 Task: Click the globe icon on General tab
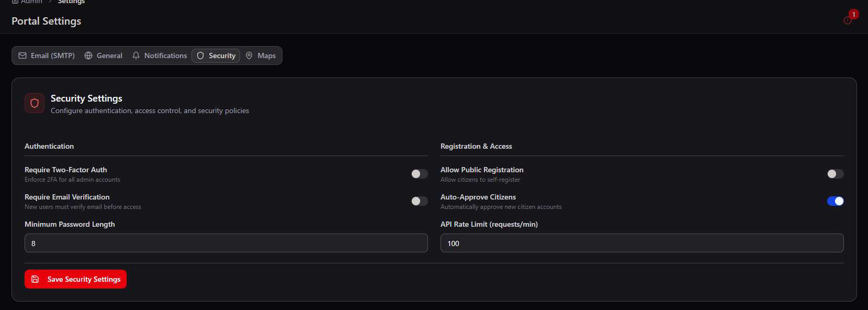pyautogui.click(x=88, y=56)
